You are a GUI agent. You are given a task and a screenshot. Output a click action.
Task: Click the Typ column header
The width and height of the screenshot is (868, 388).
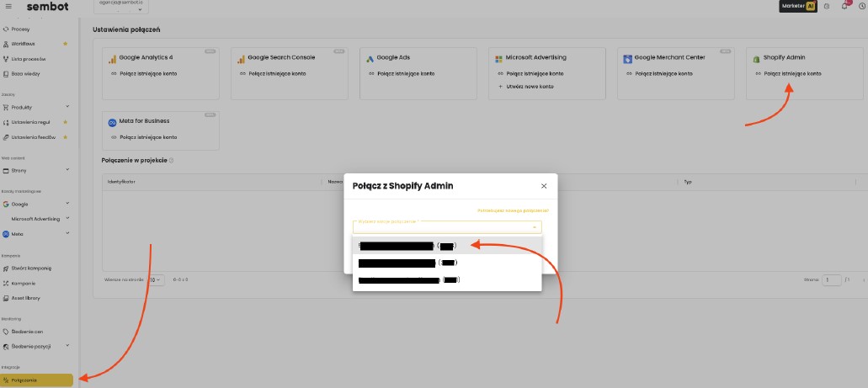click(688, 182)
